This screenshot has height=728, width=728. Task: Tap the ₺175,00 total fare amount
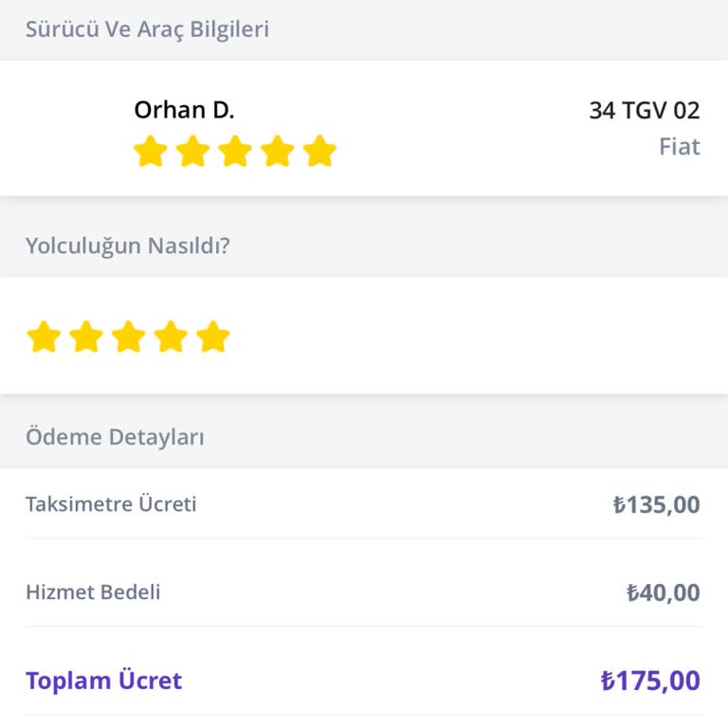click(650, 681)
